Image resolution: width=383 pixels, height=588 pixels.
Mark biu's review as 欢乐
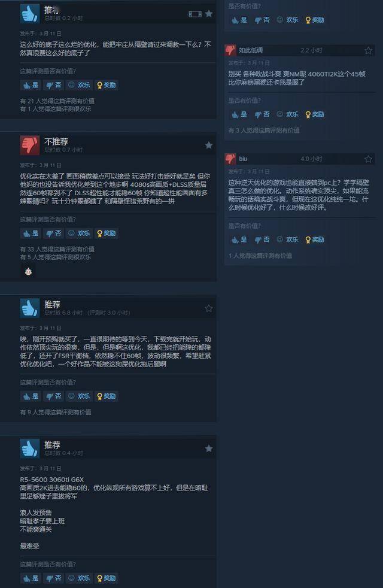287,240
